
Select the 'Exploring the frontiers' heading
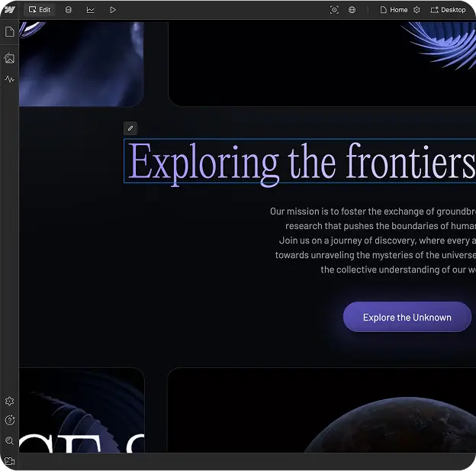[300, 161]
